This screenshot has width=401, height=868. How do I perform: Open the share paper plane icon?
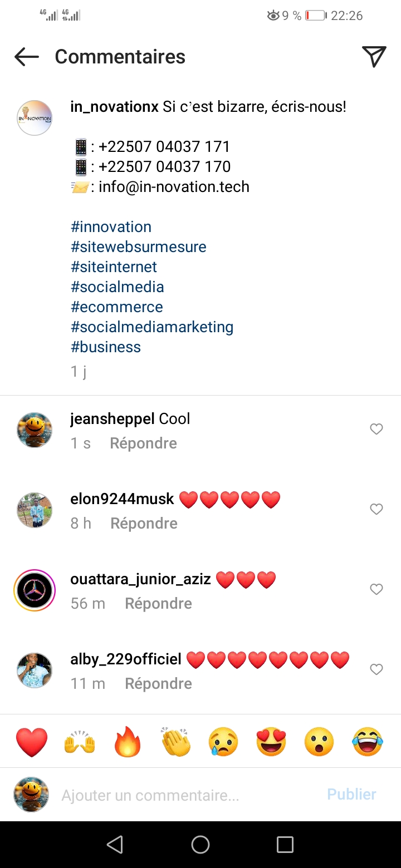pyautogui.click(x=374, y=57)
